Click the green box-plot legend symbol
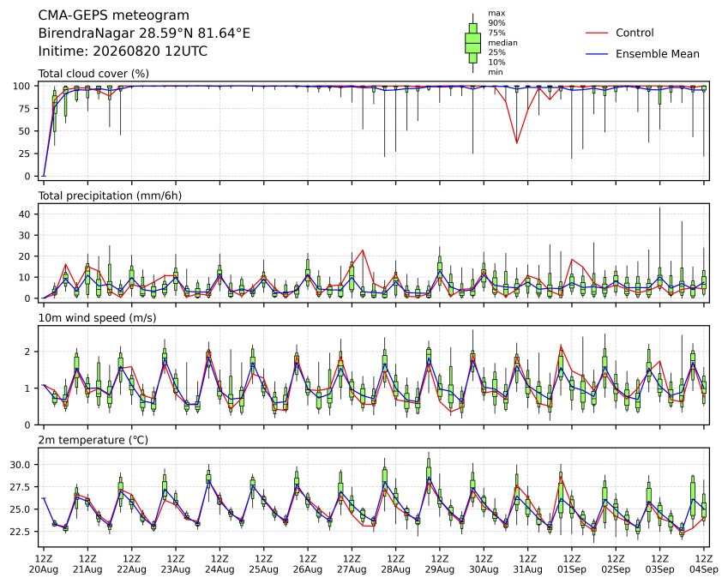Screen dimensions: 728x584 click(x=473, y=43)
